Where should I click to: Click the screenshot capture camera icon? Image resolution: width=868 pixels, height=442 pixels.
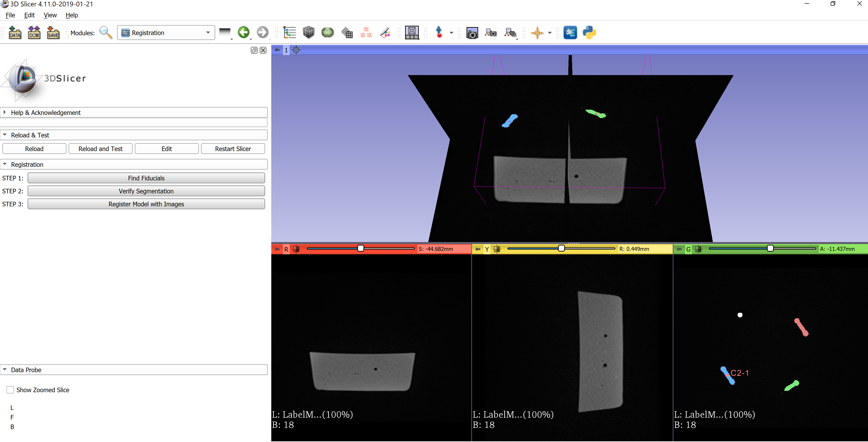point(472,33)
